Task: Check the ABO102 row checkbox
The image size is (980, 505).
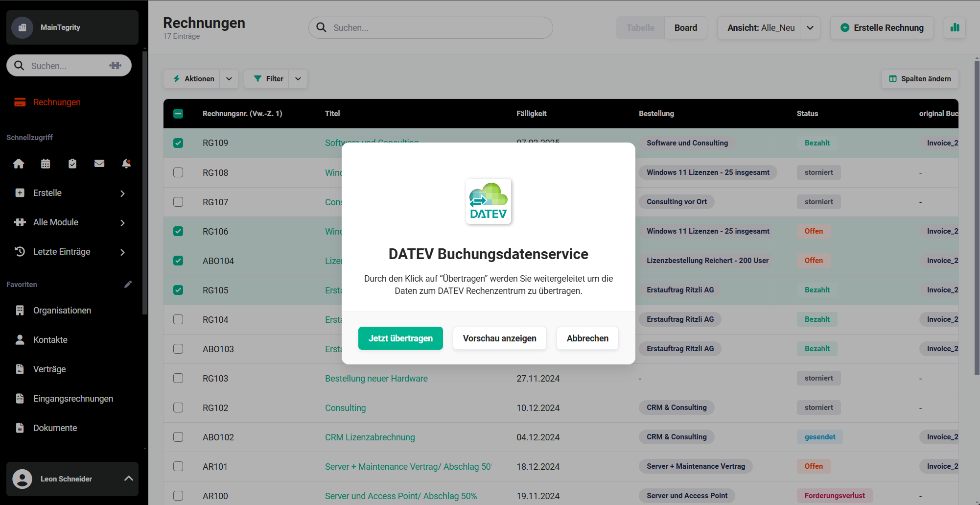Action: [178, 437]
